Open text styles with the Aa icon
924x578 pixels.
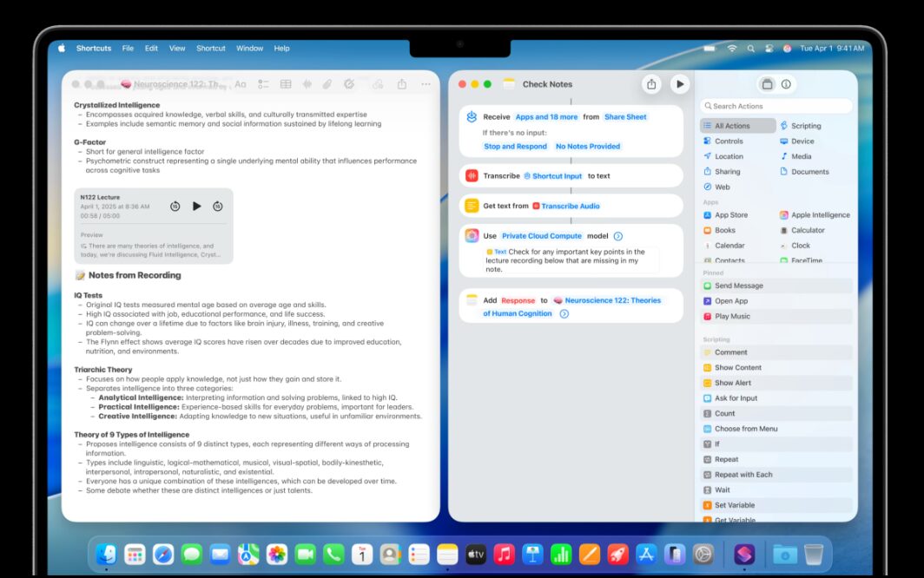[x=240, y=84]
